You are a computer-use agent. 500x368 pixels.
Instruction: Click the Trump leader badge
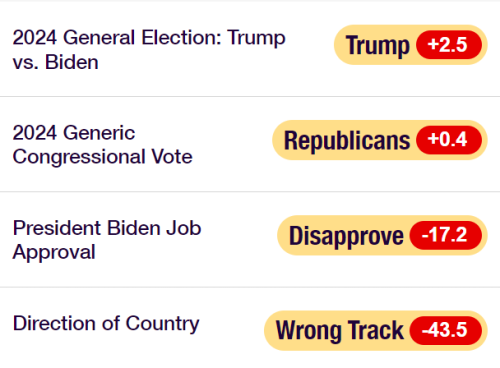(x=411, y=45)
